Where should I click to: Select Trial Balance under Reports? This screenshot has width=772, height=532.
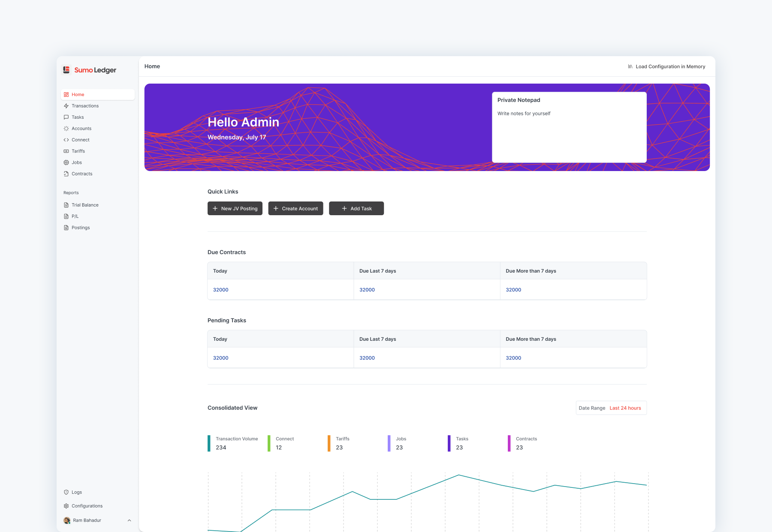(x=98, y=205)
